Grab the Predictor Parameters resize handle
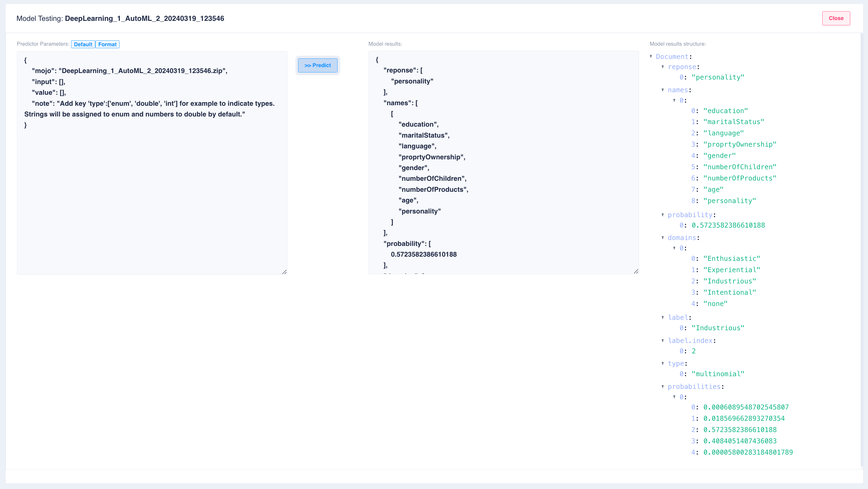This screenshot has width=868, height=489. point(284,272)
